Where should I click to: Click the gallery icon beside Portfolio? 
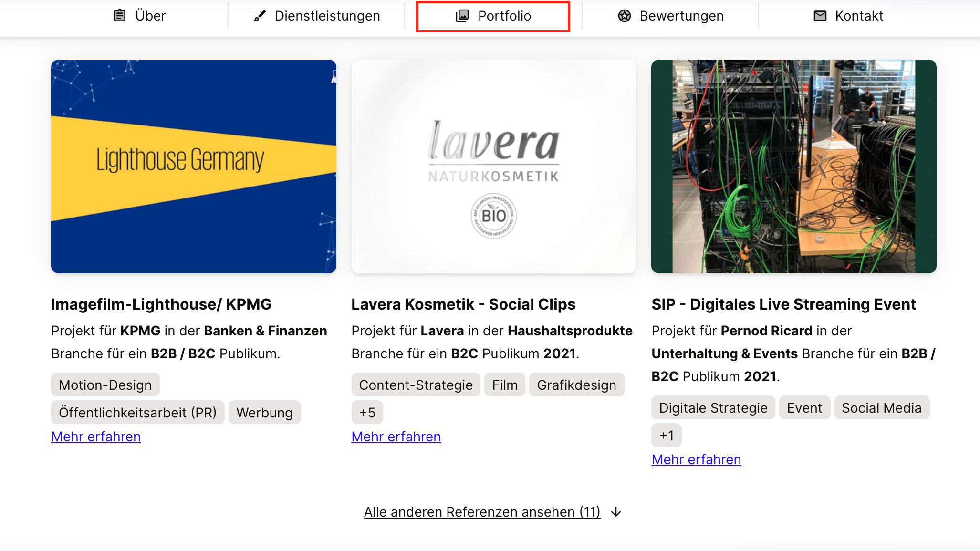click(x=462, y=16)
